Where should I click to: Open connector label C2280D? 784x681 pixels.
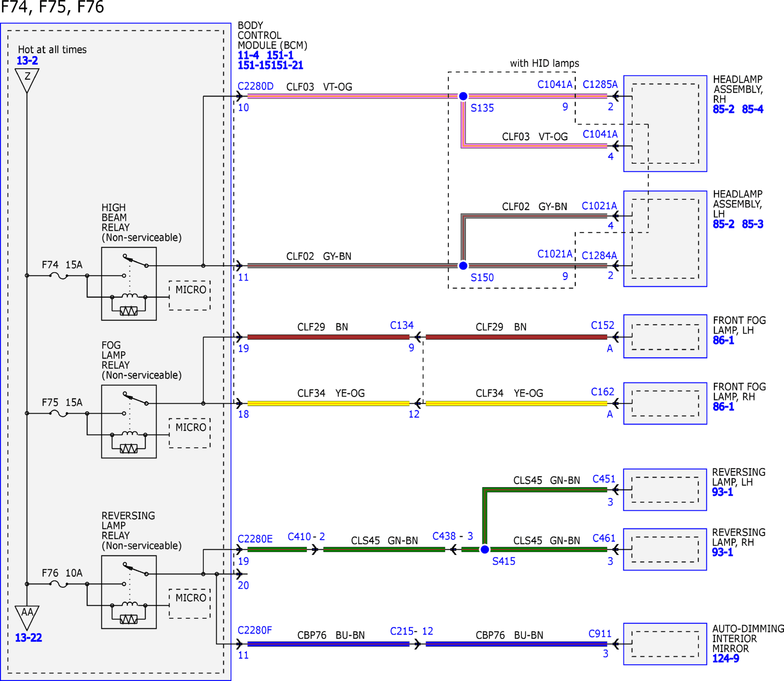255,86
